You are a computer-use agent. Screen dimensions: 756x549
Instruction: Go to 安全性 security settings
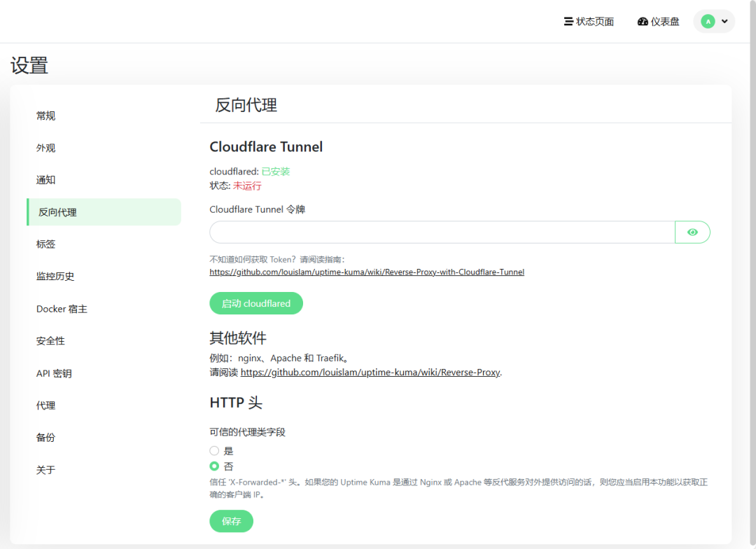(x=50, y=341)
